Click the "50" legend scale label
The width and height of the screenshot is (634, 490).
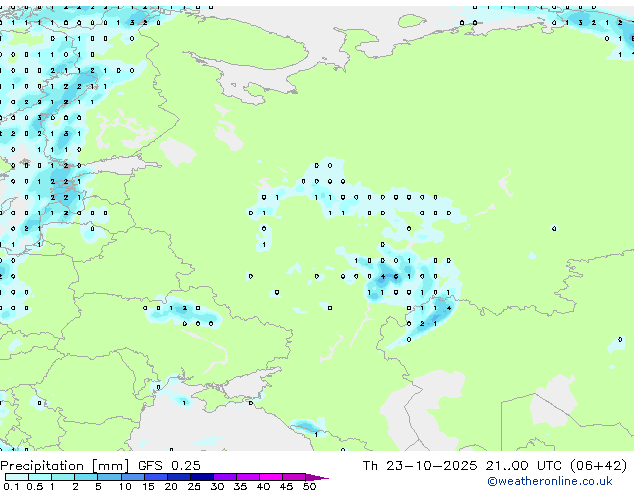pyautogui.click(x=309, y=486)
